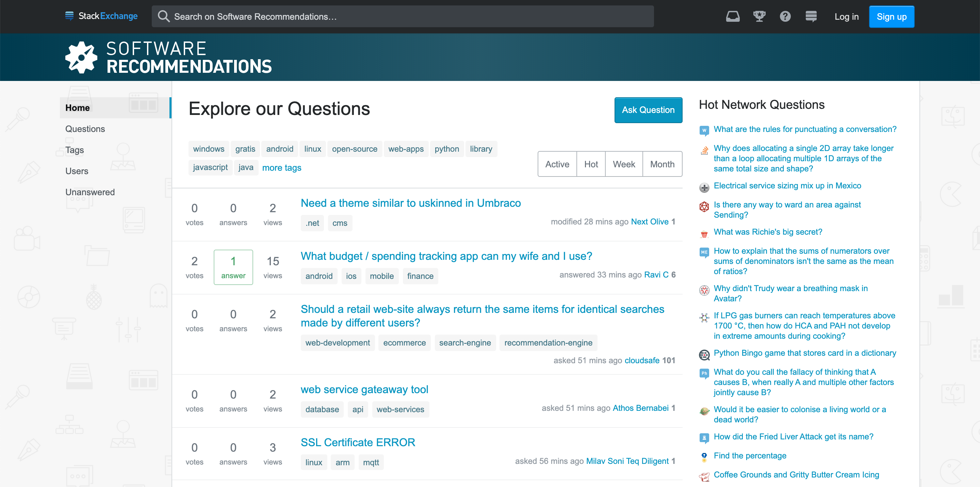Open the inbox icon in top bar
Screen dimensions: 980x487
(x=733, y=16)
